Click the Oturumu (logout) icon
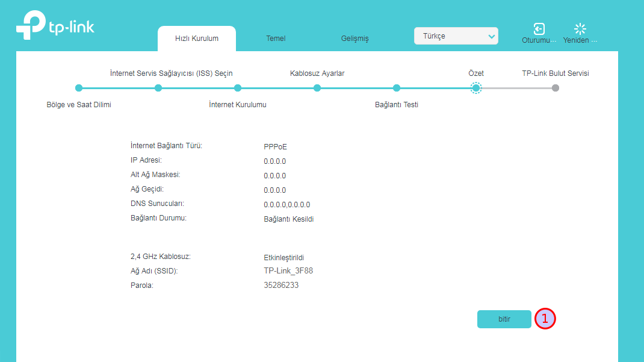 tap(539, 29)
